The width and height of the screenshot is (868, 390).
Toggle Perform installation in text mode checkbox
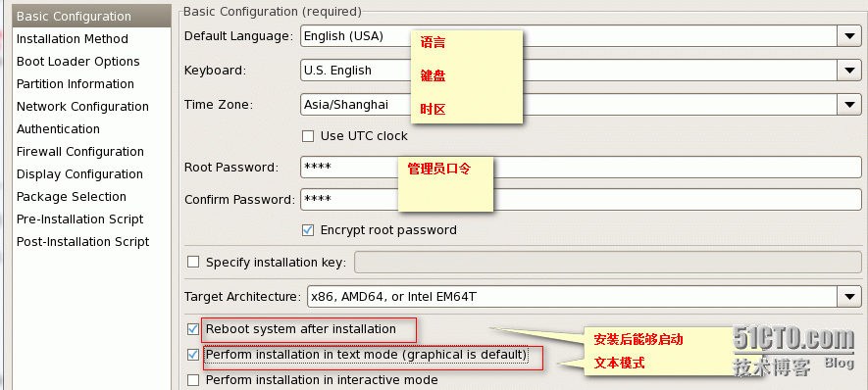coord(193,354)
